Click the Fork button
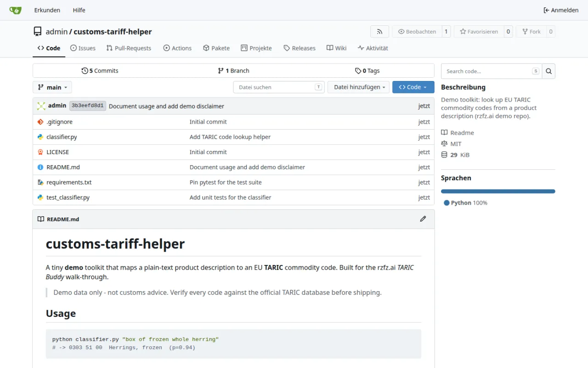The height and width of the screenshot is (368, 588). point(531,32)
